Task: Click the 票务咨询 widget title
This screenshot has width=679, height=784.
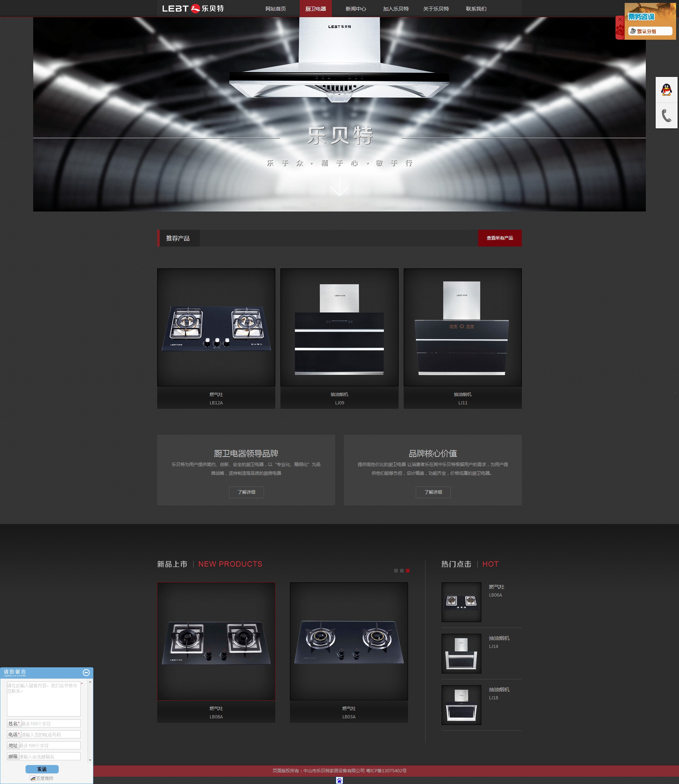Action: point(641,17)
